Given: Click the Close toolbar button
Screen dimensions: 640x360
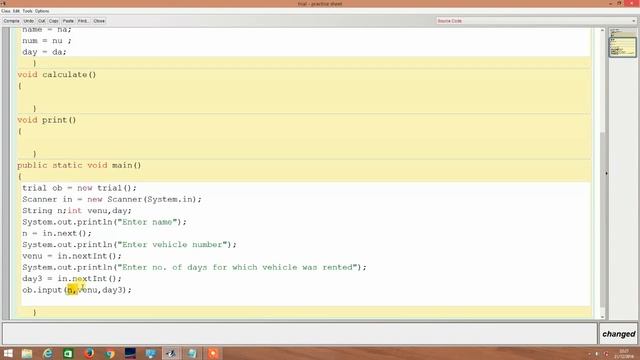Looking at the screenshot, I should 99,21.
